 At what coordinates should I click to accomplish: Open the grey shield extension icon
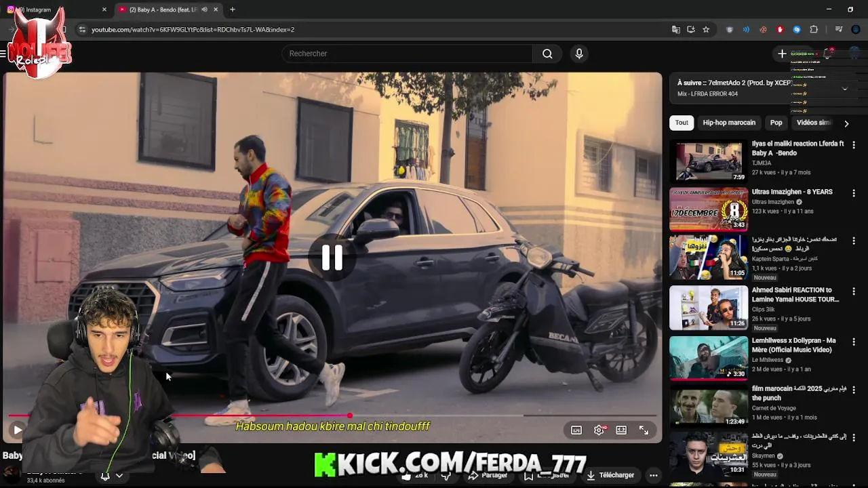(730, 30)
